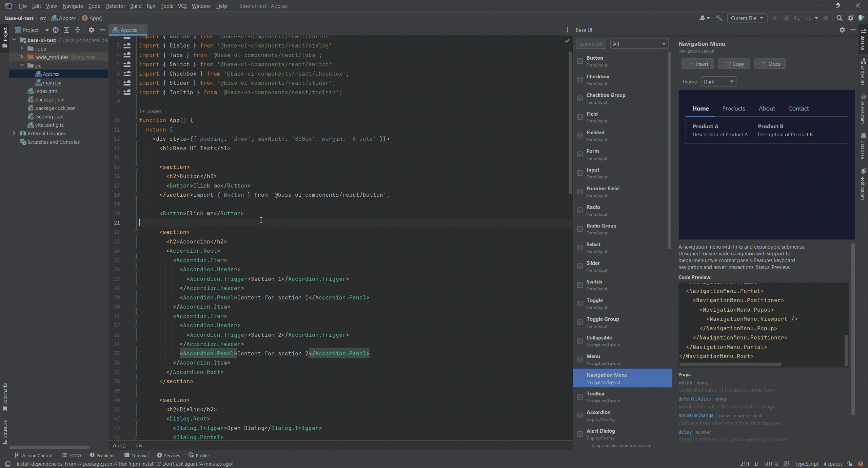Close the App.tsx editor tab

click(142, 30)
